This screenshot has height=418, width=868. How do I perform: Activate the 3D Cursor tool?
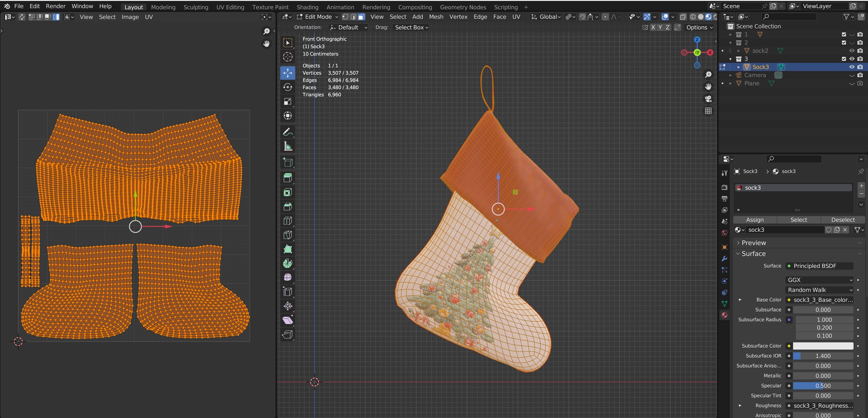288,57
